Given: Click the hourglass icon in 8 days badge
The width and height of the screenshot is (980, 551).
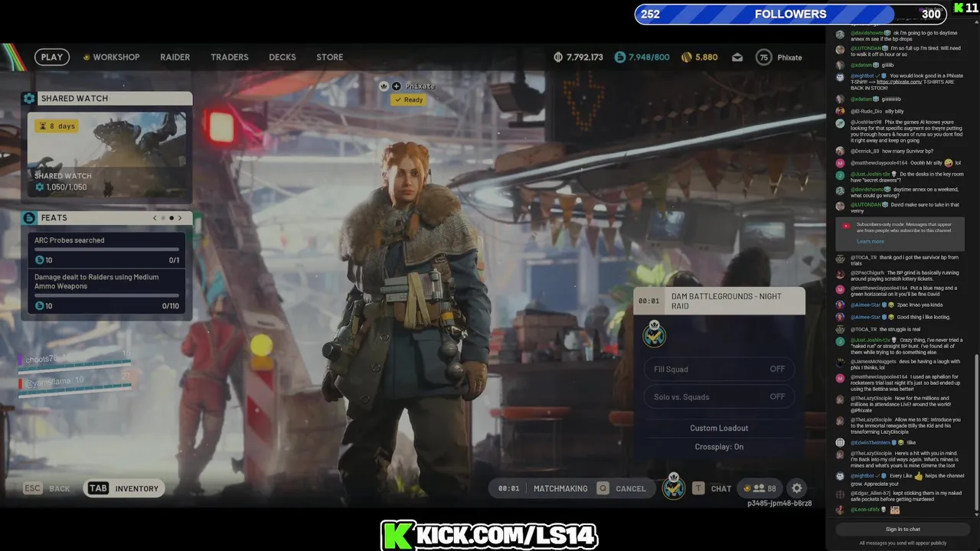Looking at the screenshot, I should (42, 126).
